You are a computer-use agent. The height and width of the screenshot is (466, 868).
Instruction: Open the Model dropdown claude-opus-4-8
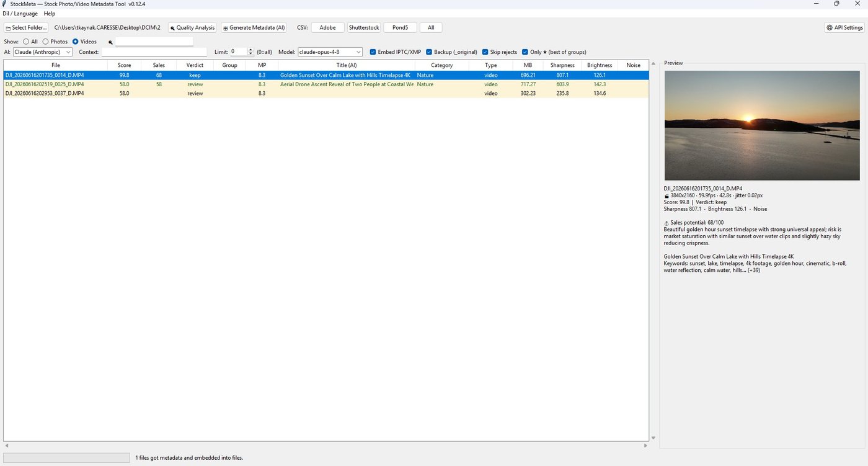coord(330,52)
